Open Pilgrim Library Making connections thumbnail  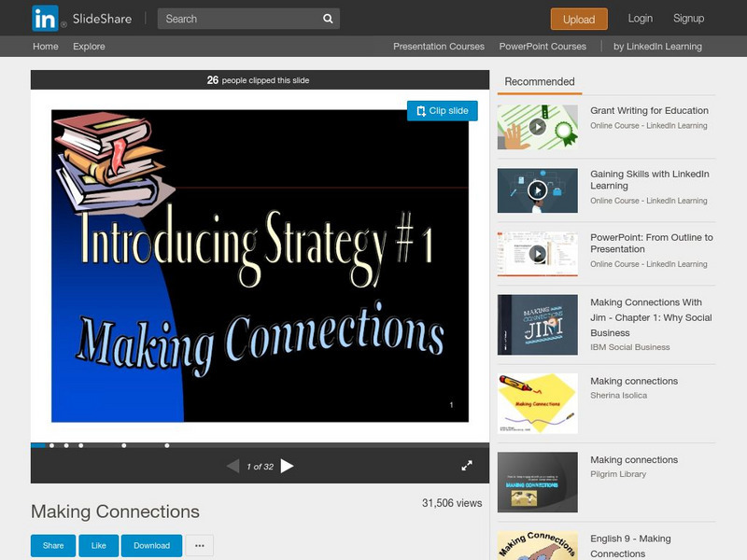point(538,483)
